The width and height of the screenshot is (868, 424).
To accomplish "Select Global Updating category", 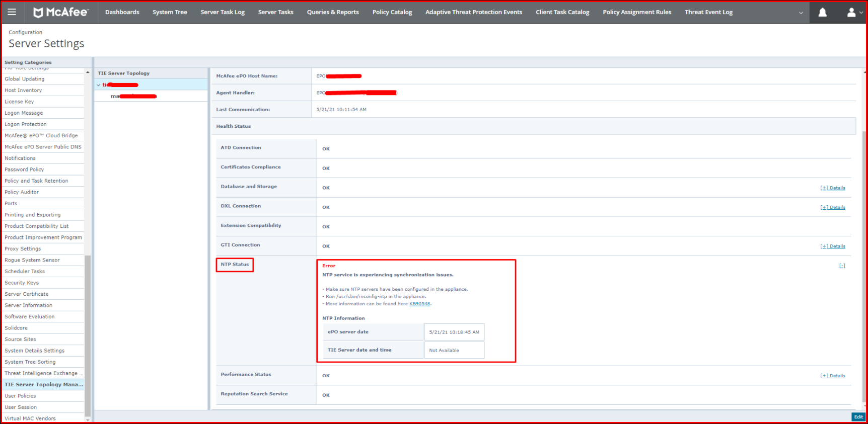I will [x=43, y=79].
